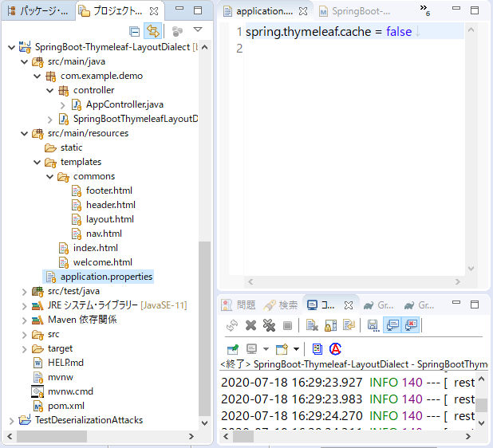Image resolution: width=493 pixels, height=448 pixels.
Task: Expand the TestDeserializationAttacks project
Action: [x=12, y=421]
